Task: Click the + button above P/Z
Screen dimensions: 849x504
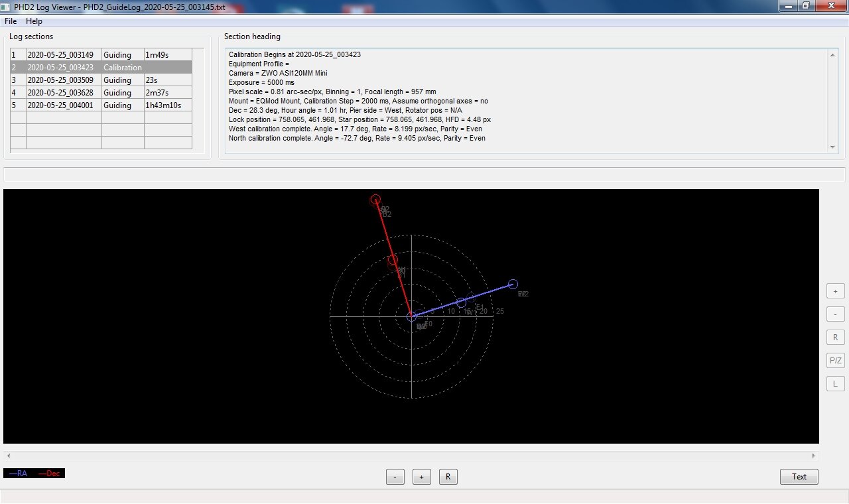Action: (835, 291)
